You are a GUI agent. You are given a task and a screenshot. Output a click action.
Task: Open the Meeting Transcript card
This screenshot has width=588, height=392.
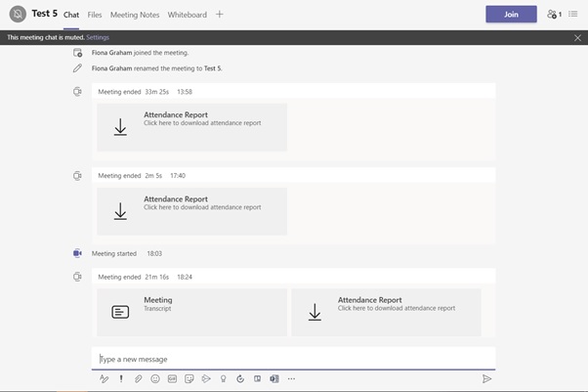point(191,312)
